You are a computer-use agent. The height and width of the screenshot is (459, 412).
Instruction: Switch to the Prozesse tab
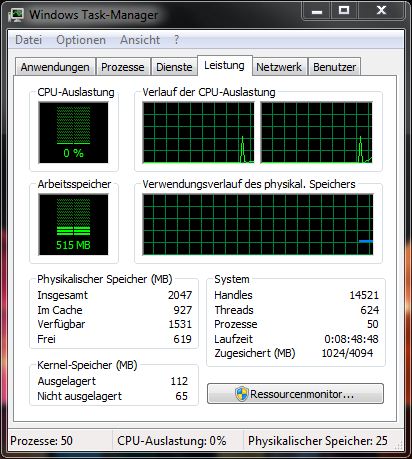(x=123, y=67)
